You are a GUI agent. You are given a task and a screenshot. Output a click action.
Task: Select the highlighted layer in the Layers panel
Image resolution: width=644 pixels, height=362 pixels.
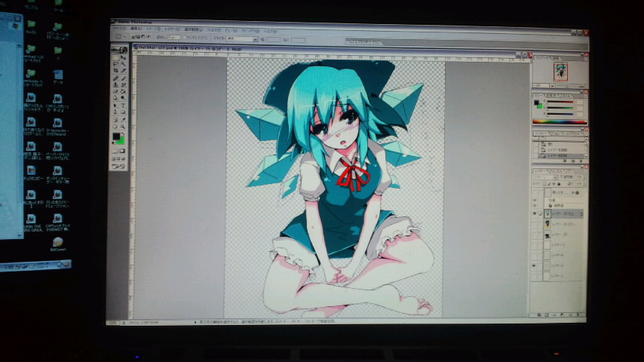(562, 214)
